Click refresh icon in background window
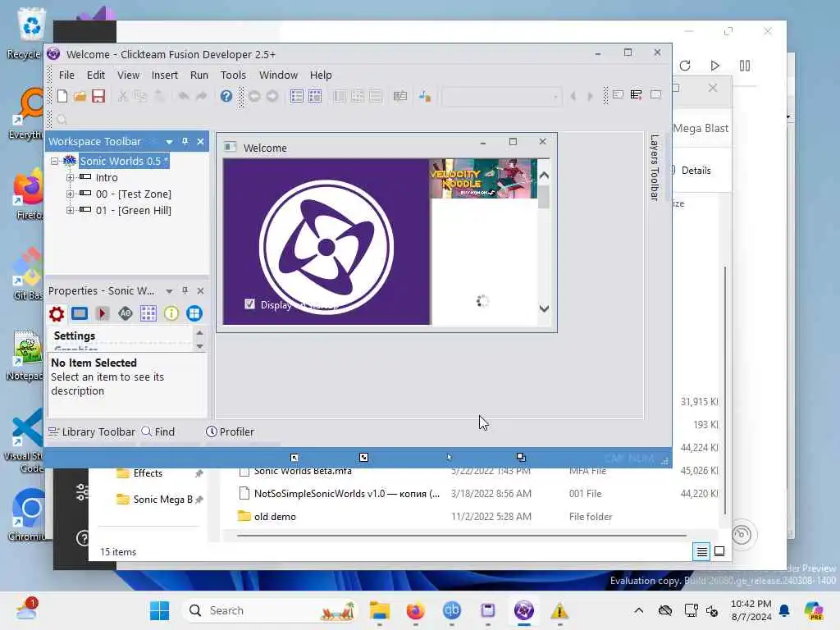The image size is (840, 630). pyautogui.click(x=685, y=66)
